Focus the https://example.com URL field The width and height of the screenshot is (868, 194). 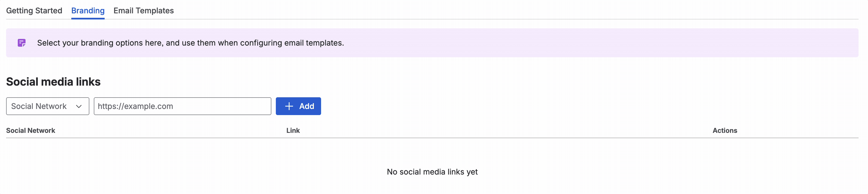(x=182, y=106)
